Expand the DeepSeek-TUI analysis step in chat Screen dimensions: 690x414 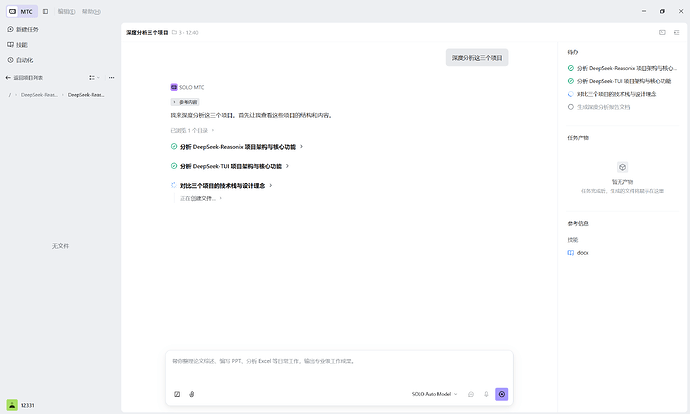point(230,166)
